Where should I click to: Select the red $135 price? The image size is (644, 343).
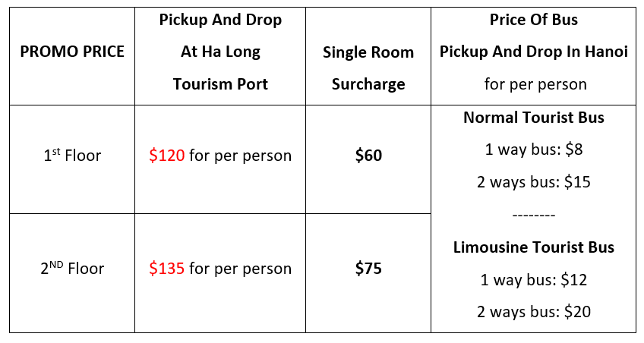[x=167, y=269]
